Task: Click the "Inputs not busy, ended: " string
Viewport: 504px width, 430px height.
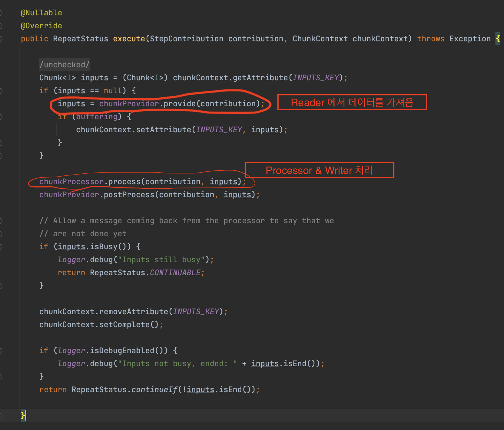Action: 178,364
